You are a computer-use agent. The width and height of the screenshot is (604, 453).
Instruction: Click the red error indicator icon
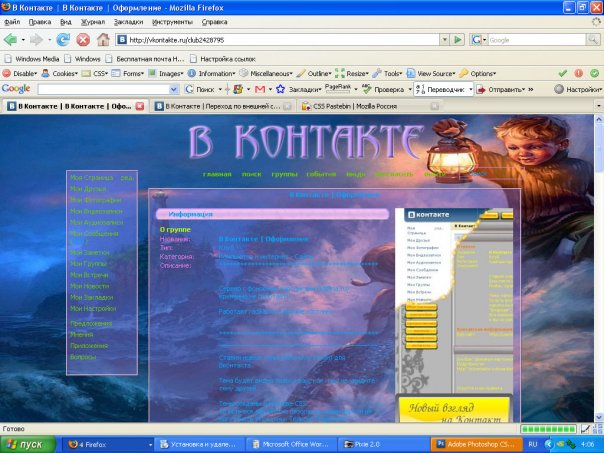click(579, 73)
